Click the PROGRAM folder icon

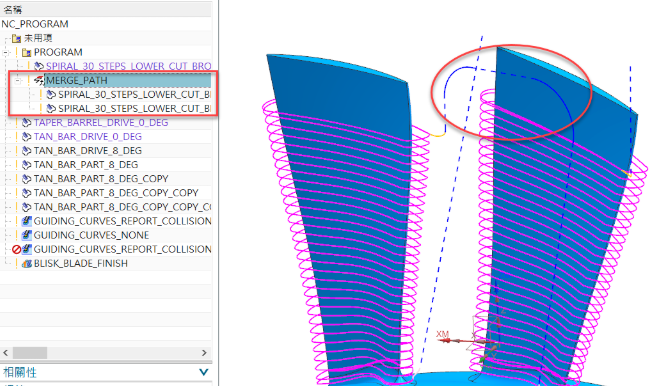pos(26,52)
